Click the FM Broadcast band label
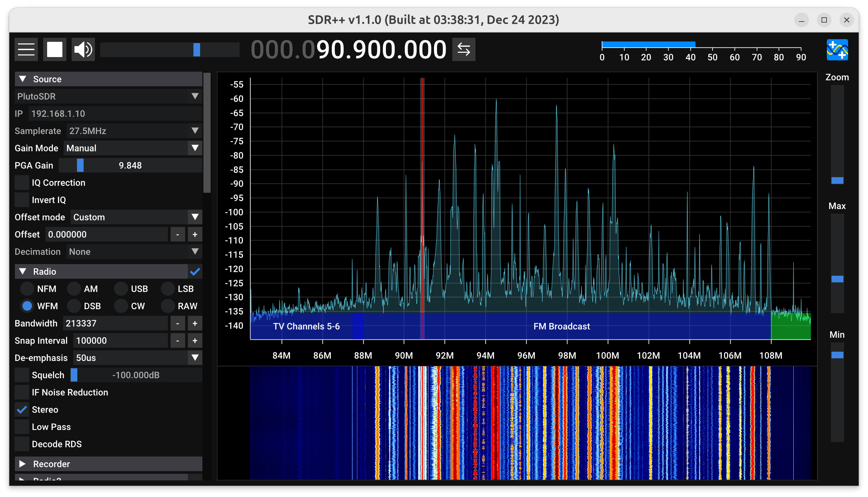The width and height of the screenshot is (868, 497). point(561,326)
